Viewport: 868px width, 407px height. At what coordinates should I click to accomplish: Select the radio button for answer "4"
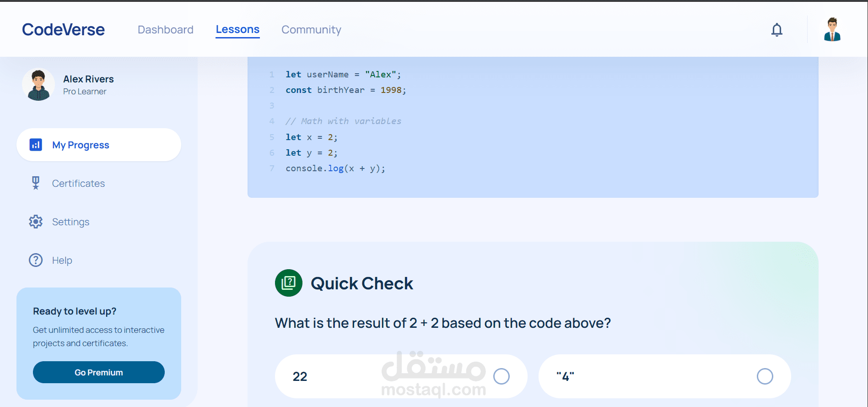(x=765, y=376)
